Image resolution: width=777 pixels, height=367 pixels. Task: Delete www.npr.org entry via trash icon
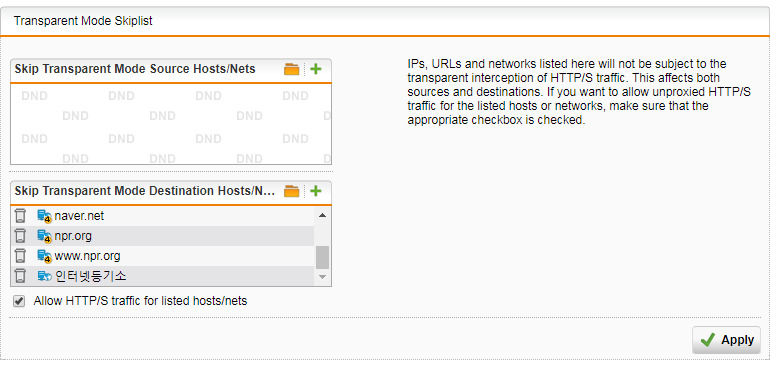pos(20,256)
